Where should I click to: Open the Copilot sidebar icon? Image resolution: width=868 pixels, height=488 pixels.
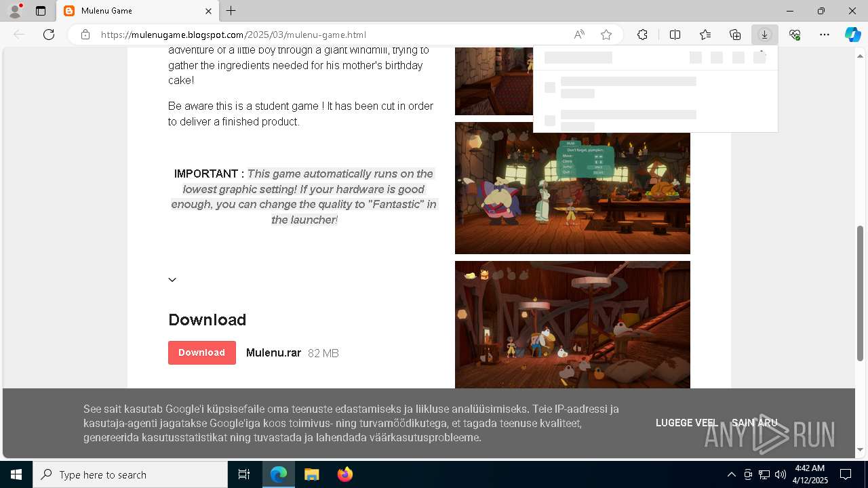(852, 35)
